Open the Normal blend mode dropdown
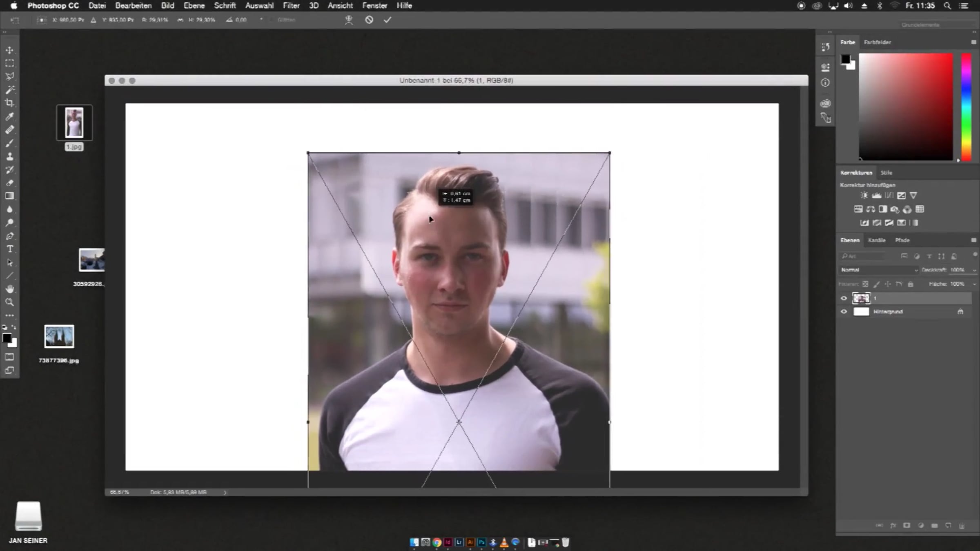This screenshot has width=980, height=551. (x=879, y=270)
